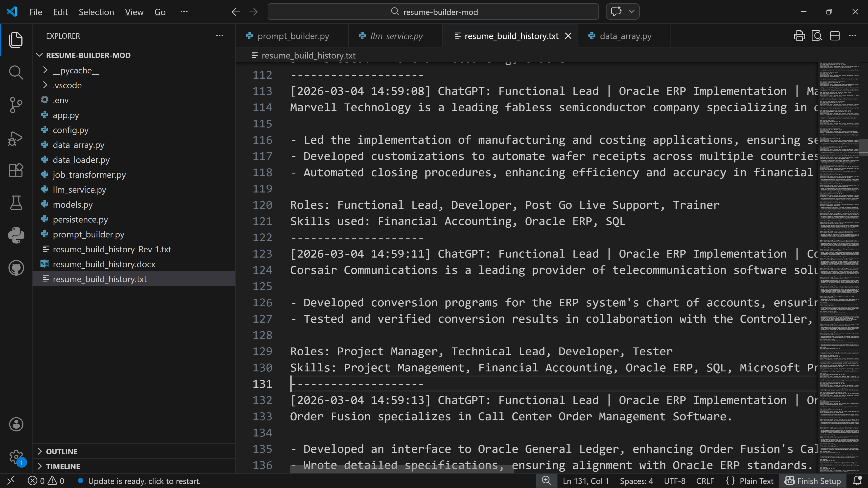Open Python sidebar view
Screen dimensions: 868x488
click(16, 235)
